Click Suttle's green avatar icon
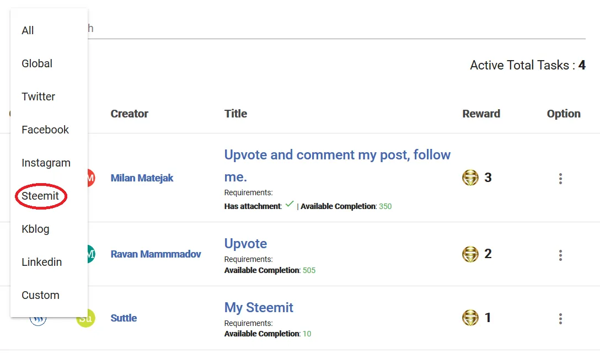Image resolution: width=600 pixels, height=364 pixels. [85, 318]
